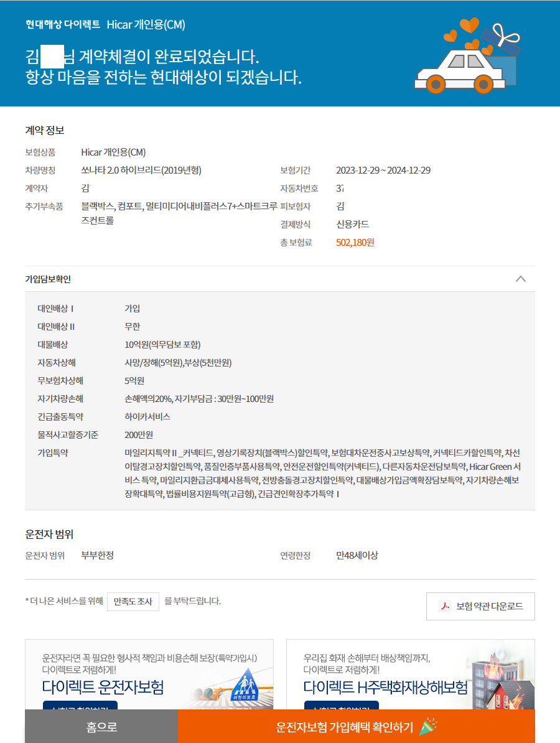Screen dimensions: 560x743
Task: Click 긴급출동특약 value 하이카서비스
Action: point(147,417)
